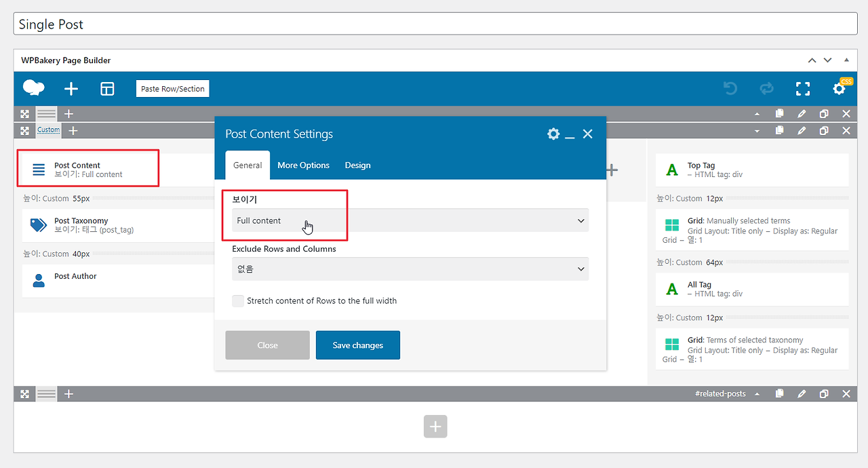
Task: Delete the topmost row
Action: click(846, 113)
